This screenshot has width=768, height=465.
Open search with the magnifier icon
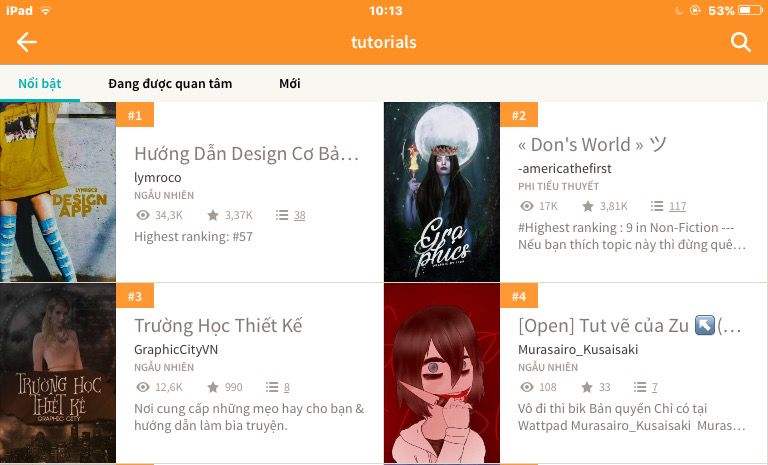[740, 42]
